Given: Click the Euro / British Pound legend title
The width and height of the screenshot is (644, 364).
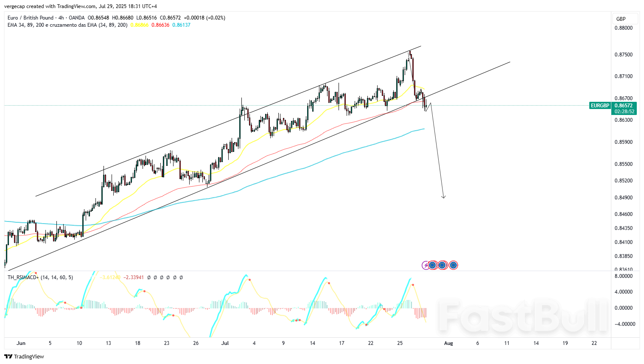Looking at the screenshot, I should pos(31,18).
